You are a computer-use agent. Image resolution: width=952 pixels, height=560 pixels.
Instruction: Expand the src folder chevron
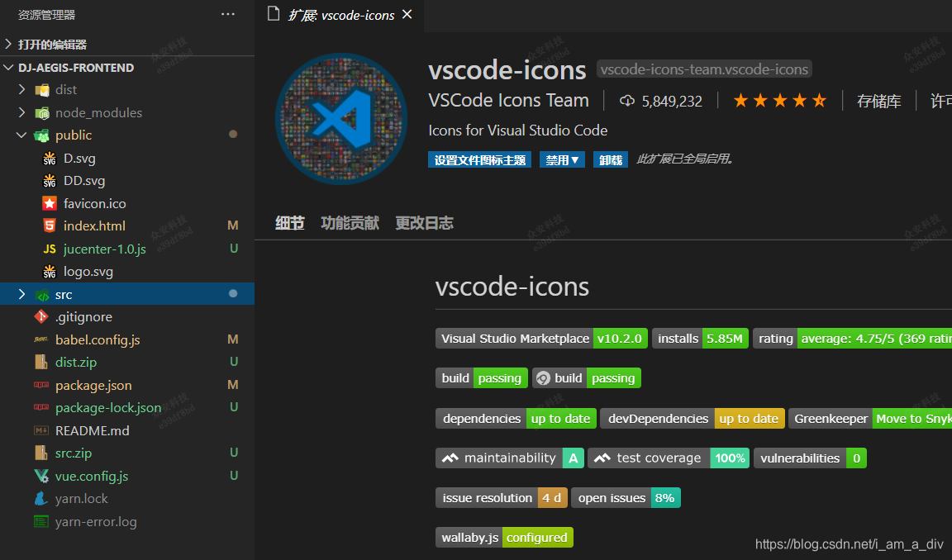[21, 294]
